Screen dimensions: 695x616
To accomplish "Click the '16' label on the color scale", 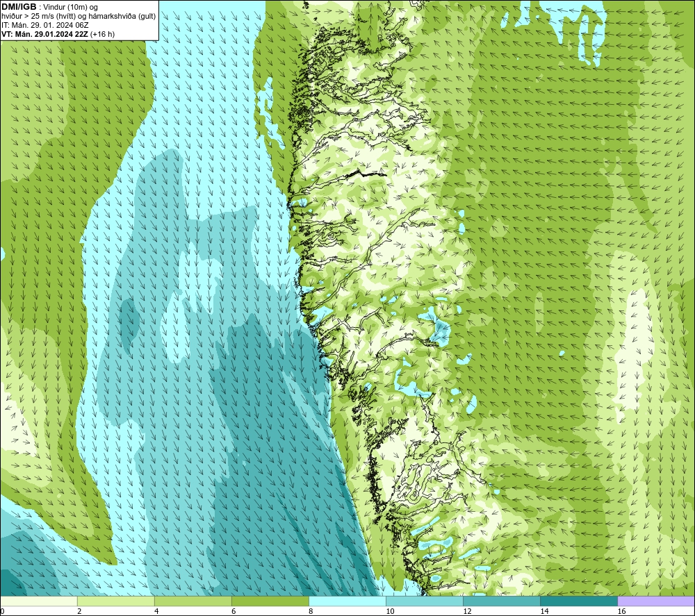I will [621, 611].
